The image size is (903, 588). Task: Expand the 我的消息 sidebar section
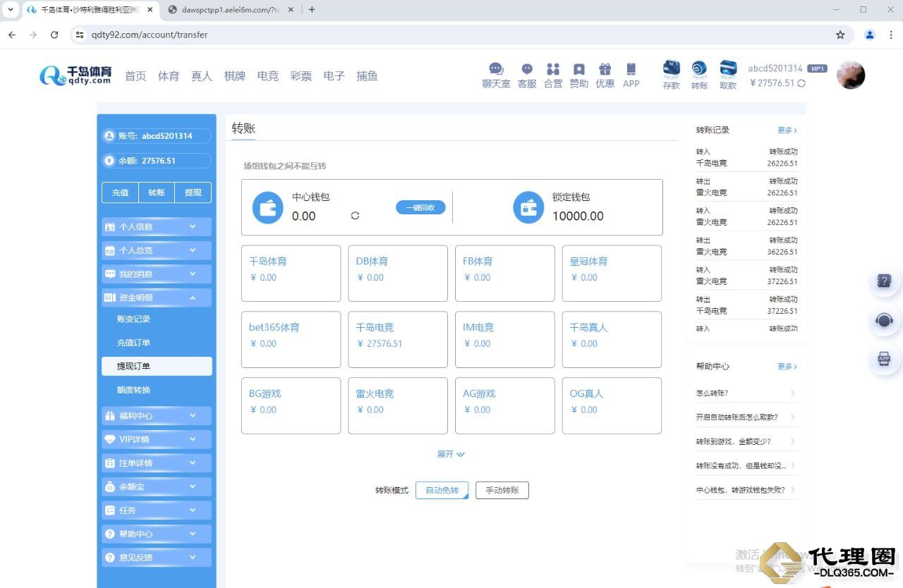[157, 274]
